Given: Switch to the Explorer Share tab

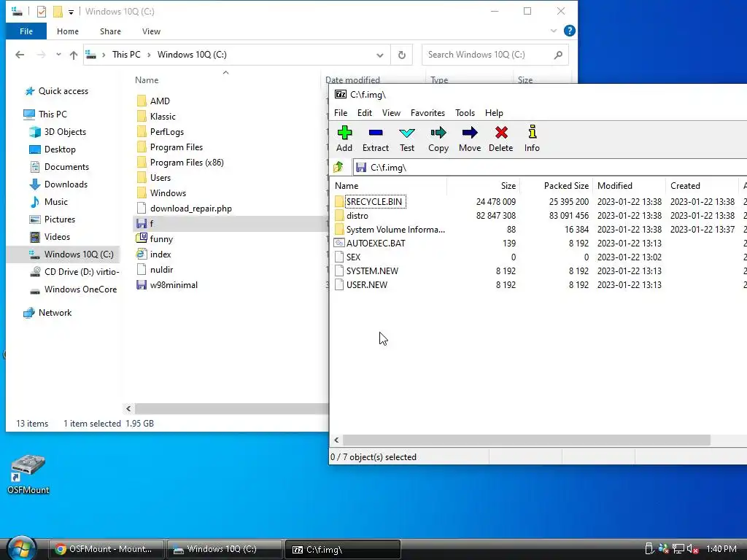Looking at the screenshot, I should [x=110, y=31].
